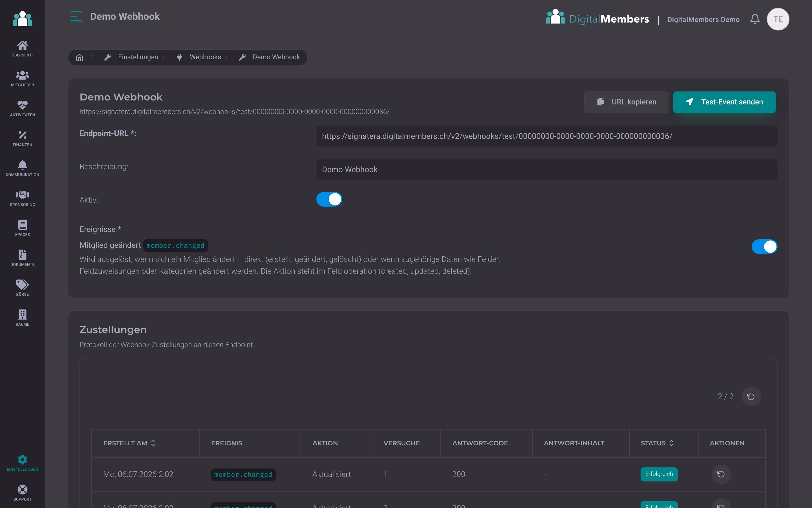Toggle the member.changed event switch
Image resolution: width=812 pixels, height=508 pixels.
pos(764,247)
